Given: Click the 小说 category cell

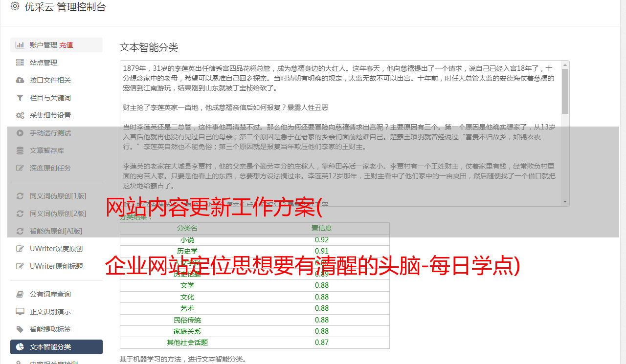Looking at the screenshot, I should (187, 240).
